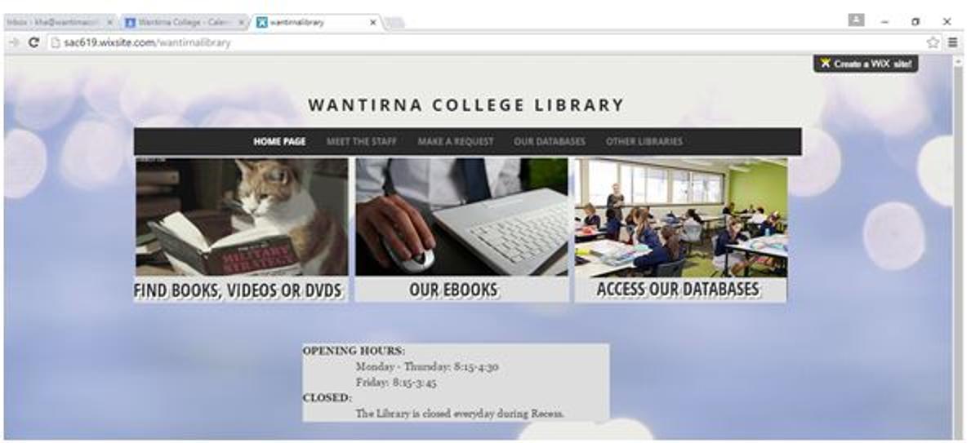Open the Meet The Staff page
980x443 pixels.
[362, 141]
